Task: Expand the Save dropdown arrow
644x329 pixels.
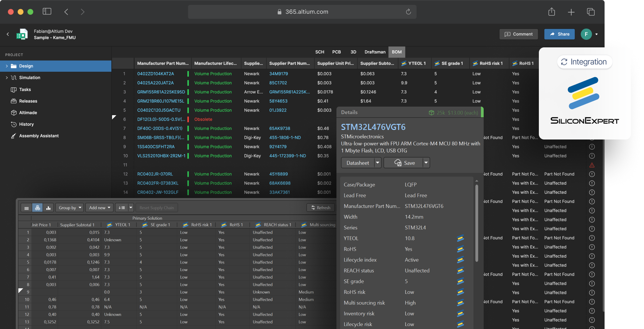Action: (x=426, y=163)
